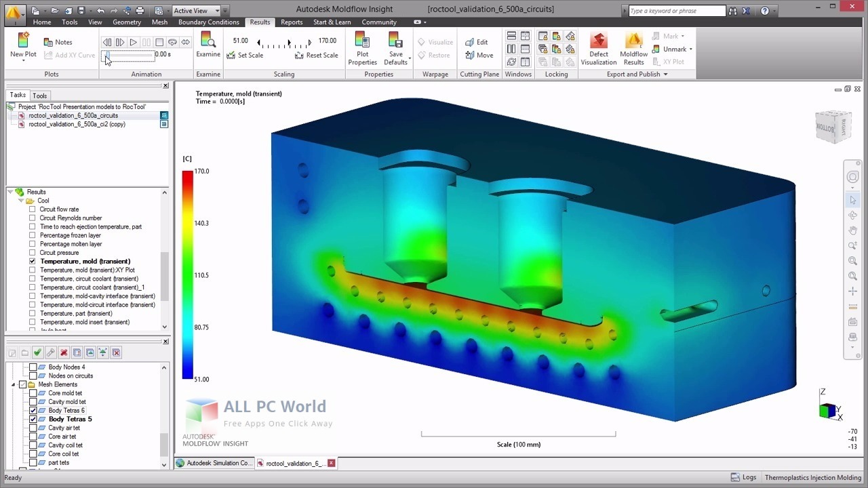
Task: Select the Zoom tool on right toolbar
Action: click(852, 246)
